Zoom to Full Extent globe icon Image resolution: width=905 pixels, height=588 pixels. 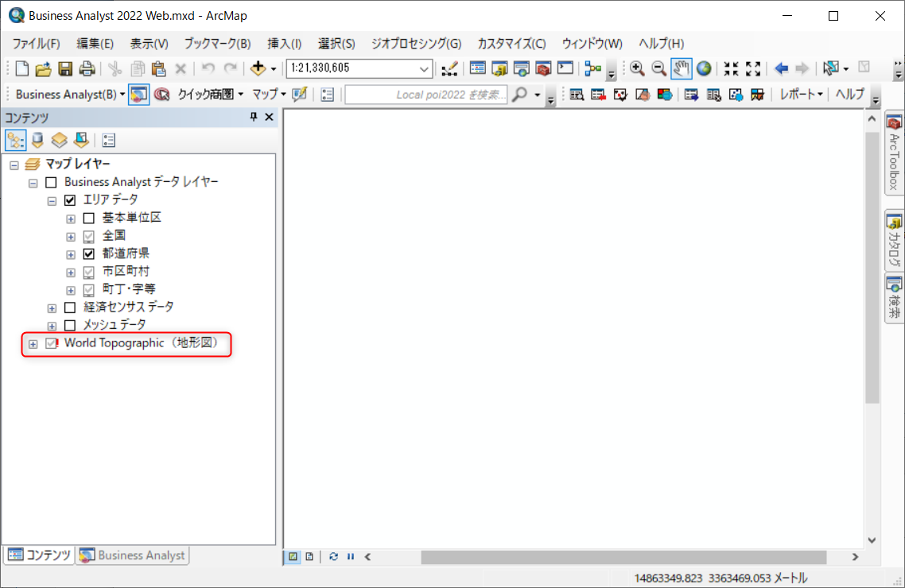pyautogui.click(x=704, y=68)
